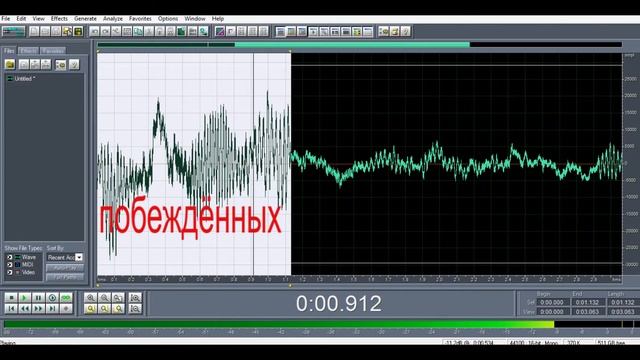Open the Help menu
This screenshot has height=360, width=640.
(218, 18)
